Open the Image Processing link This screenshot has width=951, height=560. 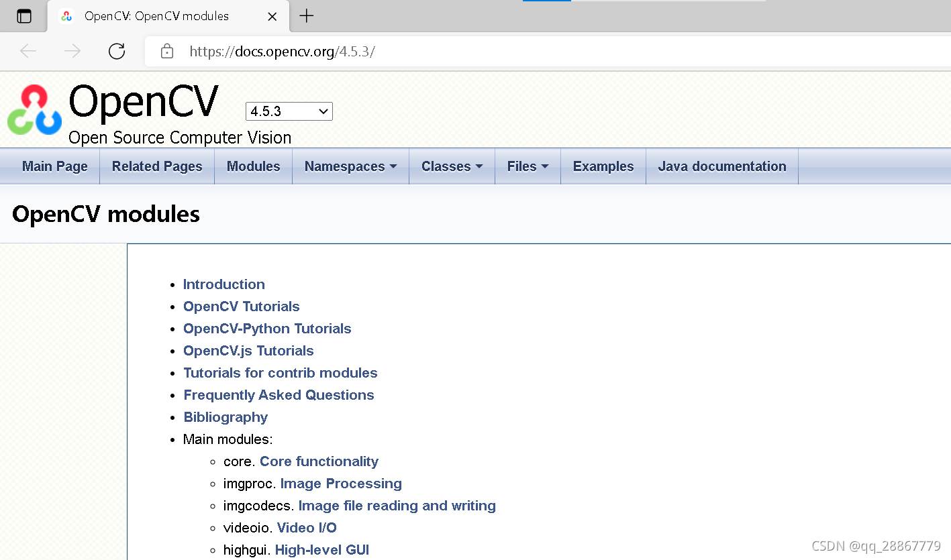(341, 484)
